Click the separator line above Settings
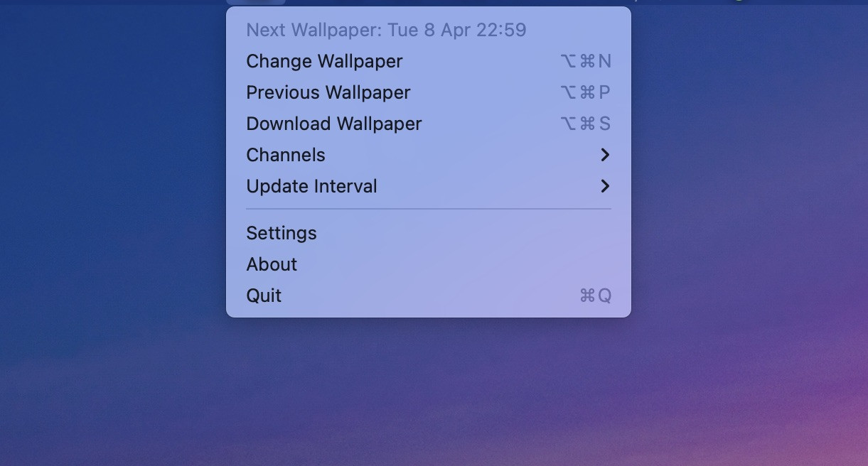Image resolution: width=868 pixels, height=466 pixels. click(x=429, y=209)
